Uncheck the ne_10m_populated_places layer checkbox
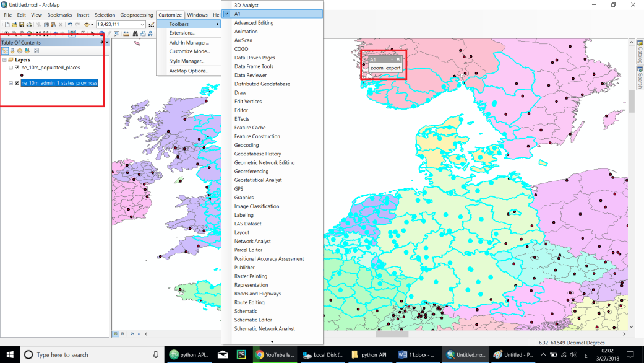644x363 pixels. (x=17, y=68)
